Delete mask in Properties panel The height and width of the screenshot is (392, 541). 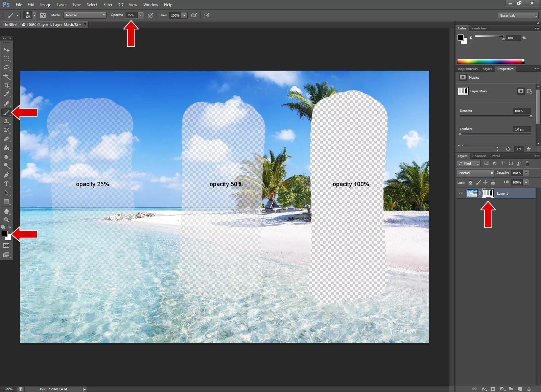[x=529, y=149]
